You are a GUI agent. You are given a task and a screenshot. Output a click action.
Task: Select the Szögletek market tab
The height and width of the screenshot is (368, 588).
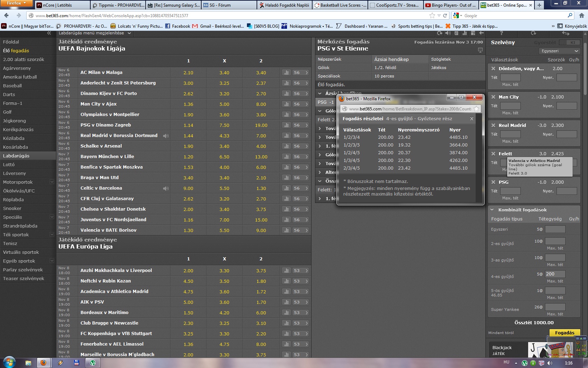tap(457, 59)
